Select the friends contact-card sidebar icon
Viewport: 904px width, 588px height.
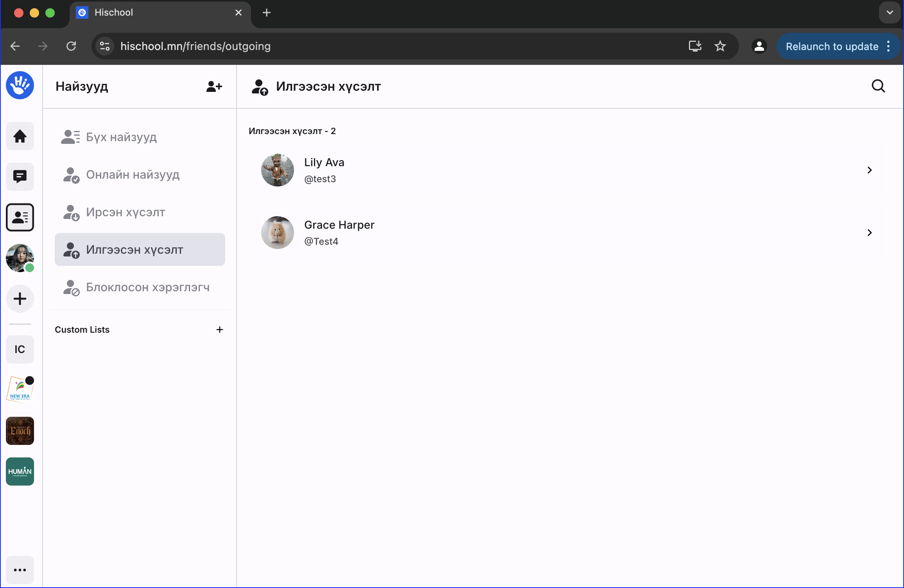(20, 217)
